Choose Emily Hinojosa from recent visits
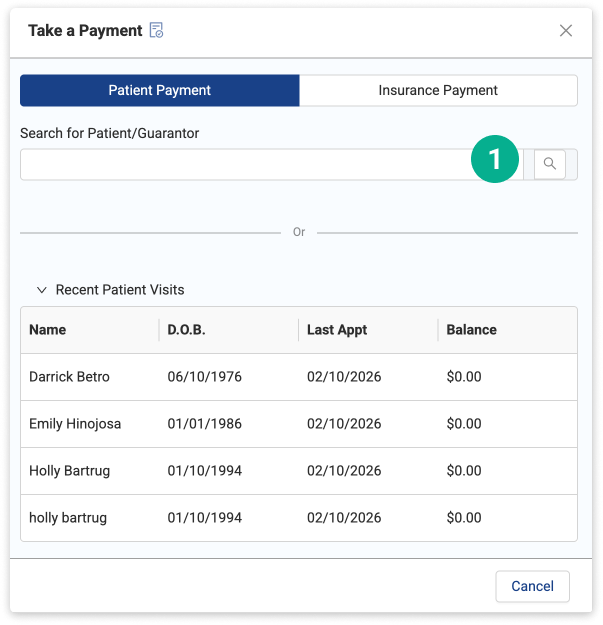Screen dimensions: 603x625 click(x=75, y=424)
